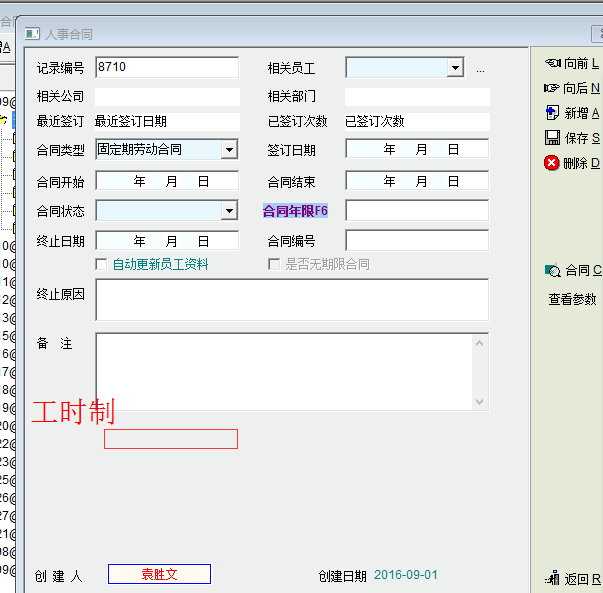The image size is (603, 593).
Task: Click the 合同年限F6 label
Action: [x=295, y=211]
